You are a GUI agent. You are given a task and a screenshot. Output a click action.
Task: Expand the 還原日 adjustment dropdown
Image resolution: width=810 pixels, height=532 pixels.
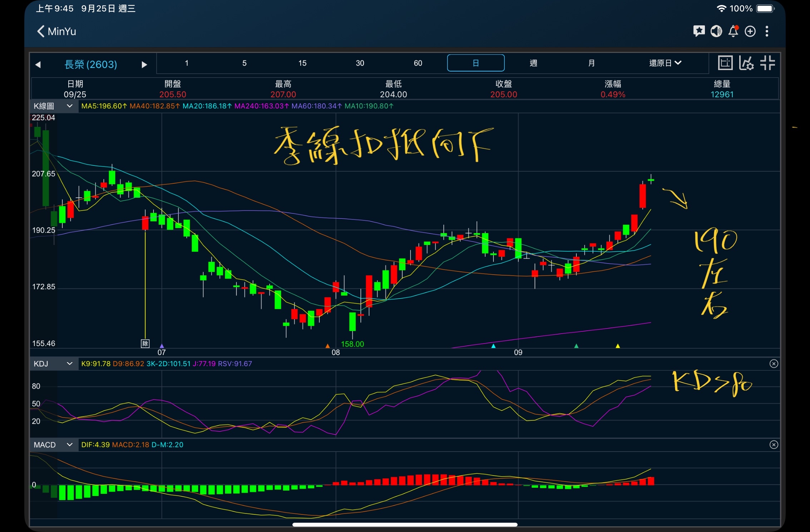(x=665, y=63)
